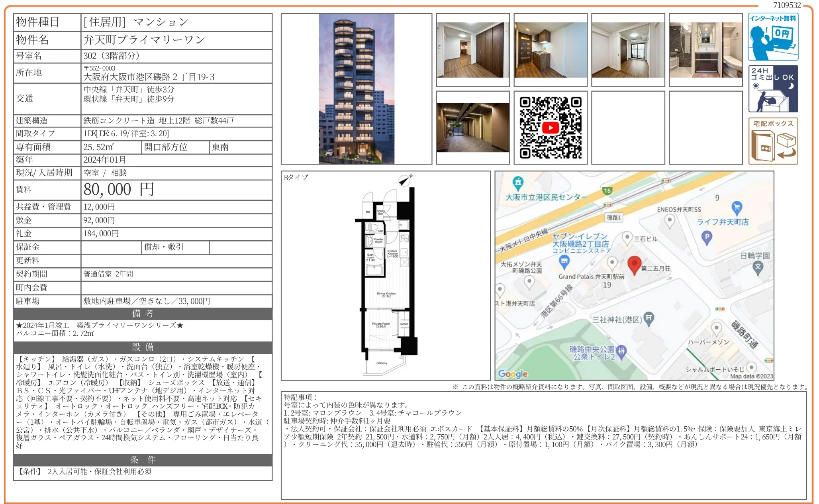The image size is (819, 504).
Task: Click the 日輪学園 school marker icon
Action: 758,267
